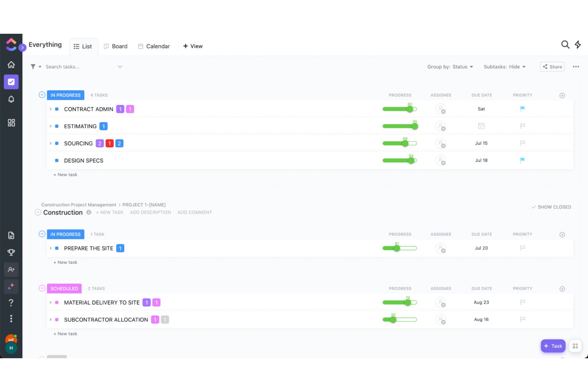This screenshot has width=588, height=392.
Task: Expand subtasks of PREPARE THE SITE
Action: coord(50,248)
